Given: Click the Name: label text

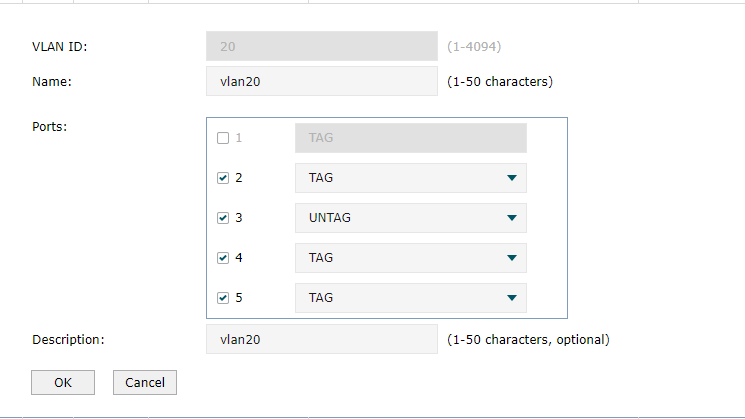Looking at the screenshot, I should point(52,82).
